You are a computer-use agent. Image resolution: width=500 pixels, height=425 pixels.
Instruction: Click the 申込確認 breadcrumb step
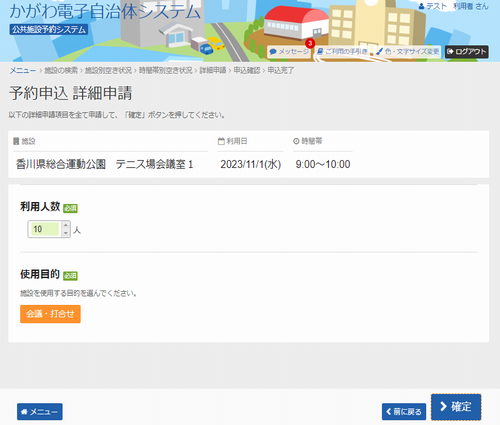pyautogui.click(x=247, y=70)
